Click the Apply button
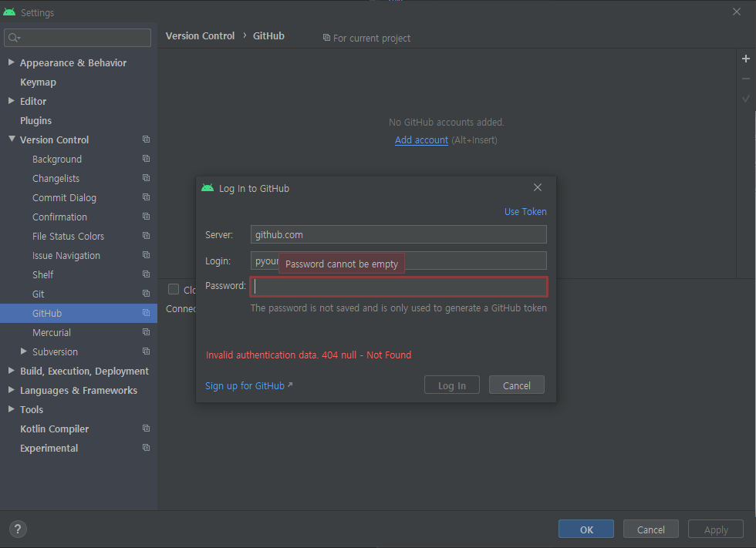Viewport: 756px width, 548px height. click(716, 530)
